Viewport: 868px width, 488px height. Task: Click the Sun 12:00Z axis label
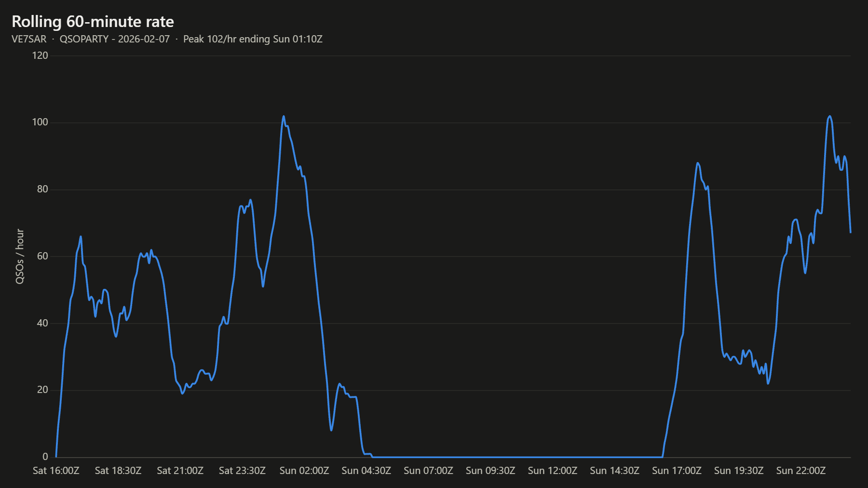click(x=553, y=471)
